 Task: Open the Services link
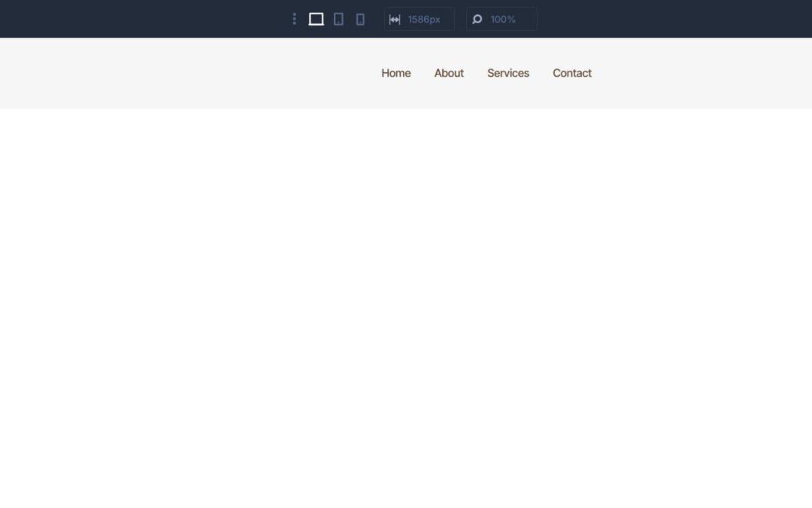coord(508,73)
